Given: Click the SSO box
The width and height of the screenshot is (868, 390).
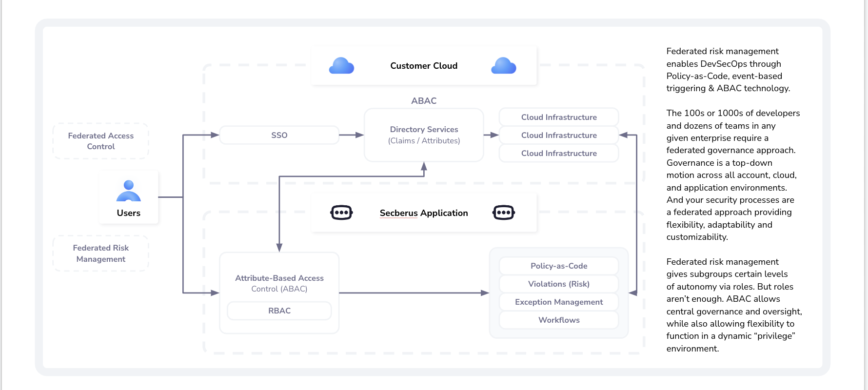Looking at the screenshot, I should click(279, 135).
